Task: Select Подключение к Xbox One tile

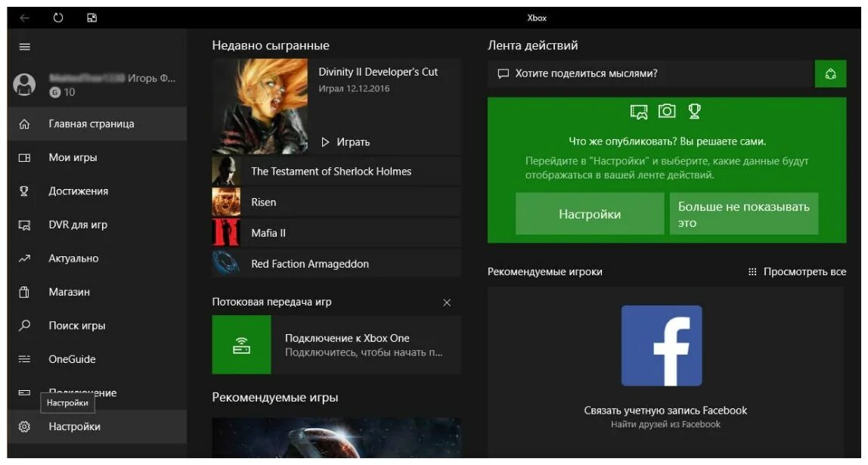Action: click(336, 345)
